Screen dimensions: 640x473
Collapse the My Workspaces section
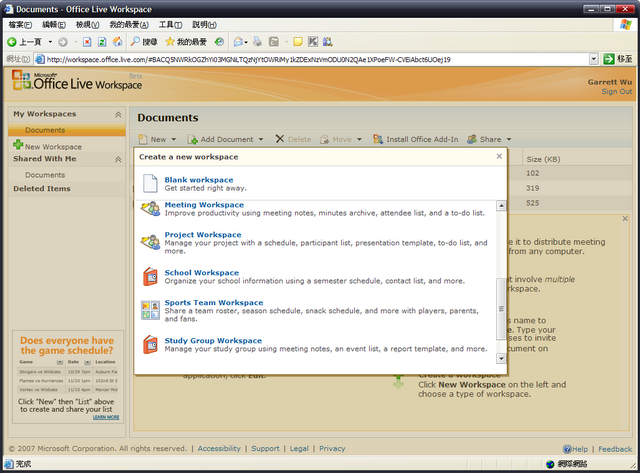click(118, 114)
